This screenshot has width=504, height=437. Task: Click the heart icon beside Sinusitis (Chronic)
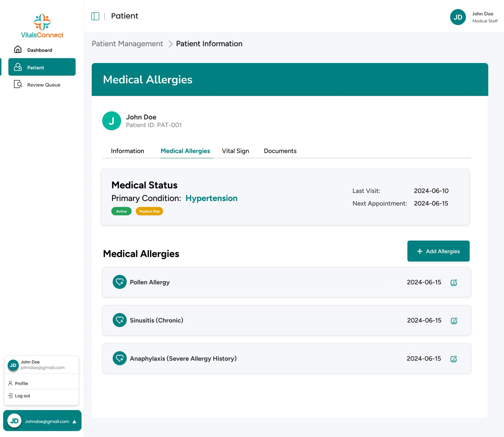pyautogui.click(x=120, y=320)
